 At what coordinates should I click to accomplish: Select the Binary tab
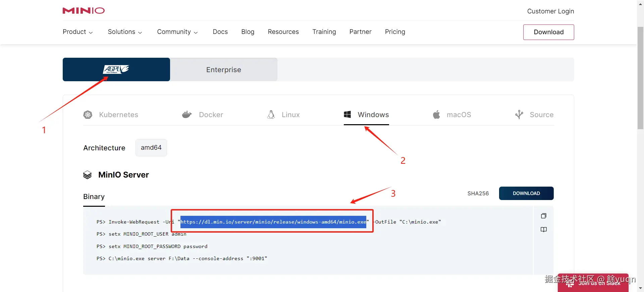pyautogui.click(x=94, y=197)
